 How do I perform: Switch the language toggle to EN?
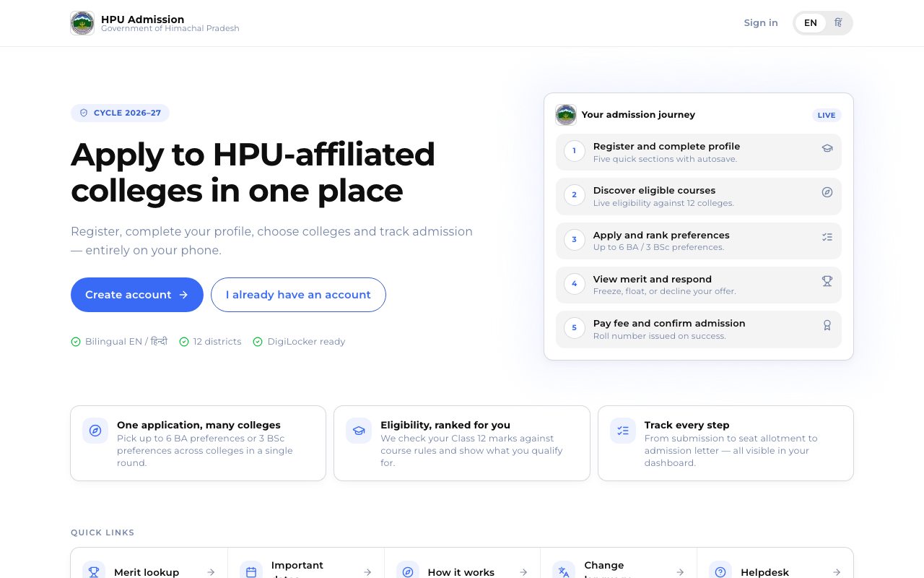[x=811, y=23]
